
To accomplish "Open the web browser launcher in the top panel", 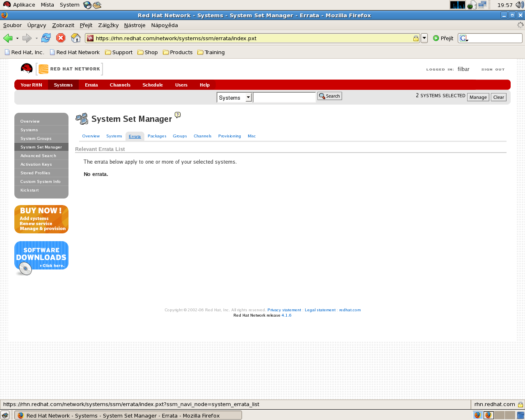I will (87, 5).
